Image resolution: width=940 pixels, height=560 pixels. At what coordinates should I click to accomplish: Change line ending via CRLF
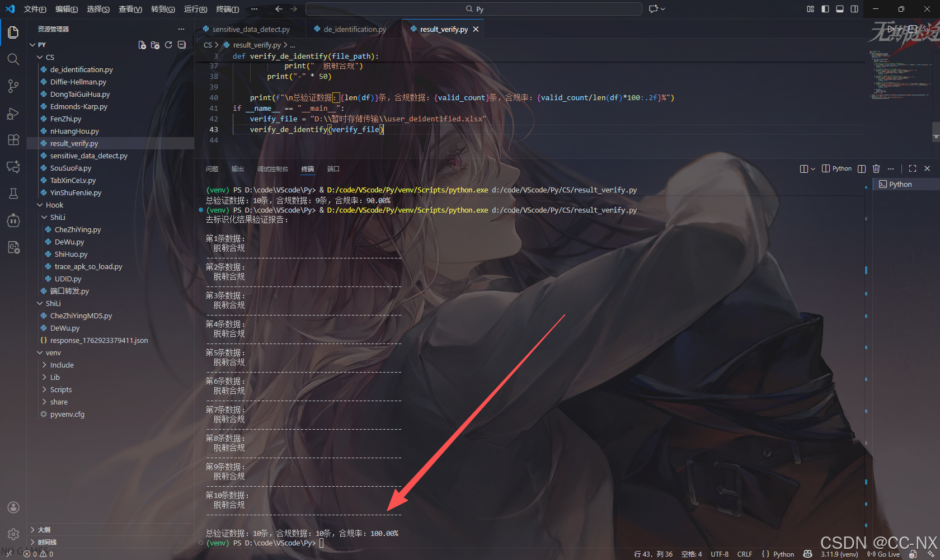745,554
